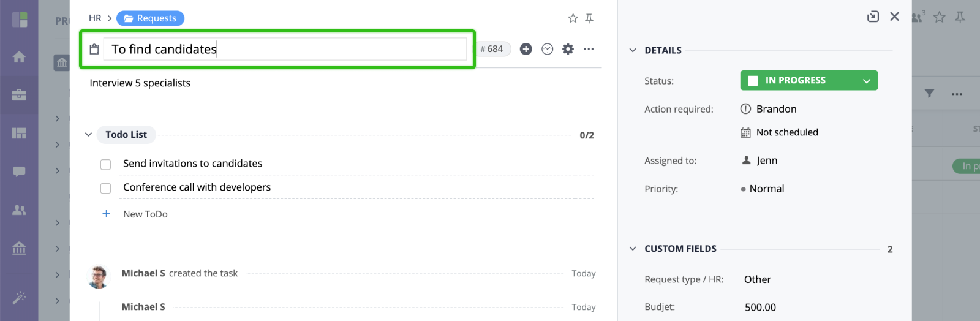
Task: Open the Requests folder breadcrumb
Action: click(x=150, y=18)
